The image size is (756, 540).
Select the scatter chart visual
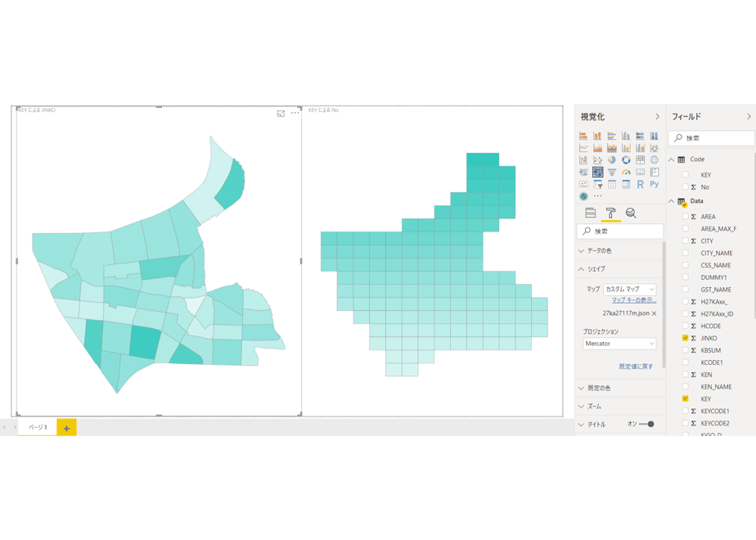click(597, 160)
